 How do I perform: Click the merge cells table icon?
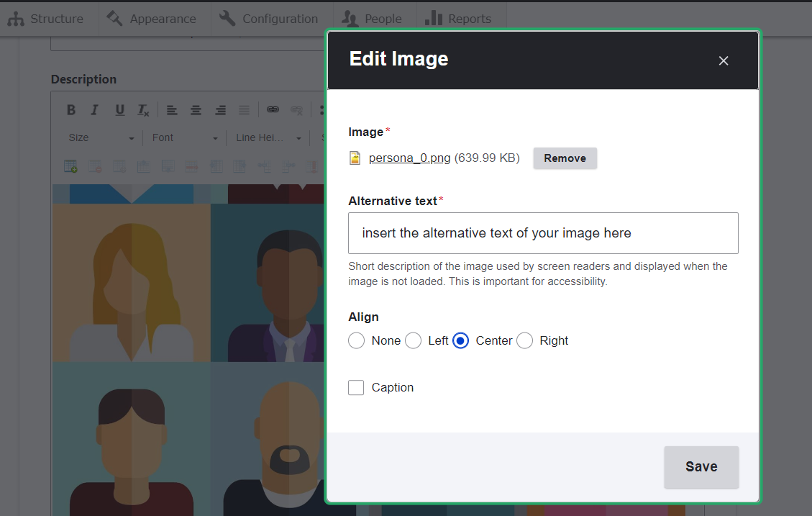264,166
